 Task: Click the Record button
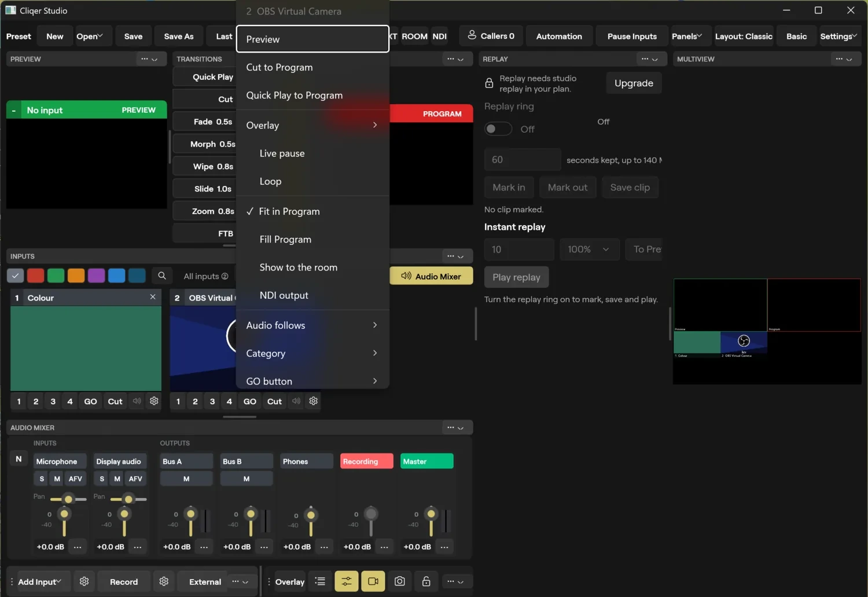point(124,581)
